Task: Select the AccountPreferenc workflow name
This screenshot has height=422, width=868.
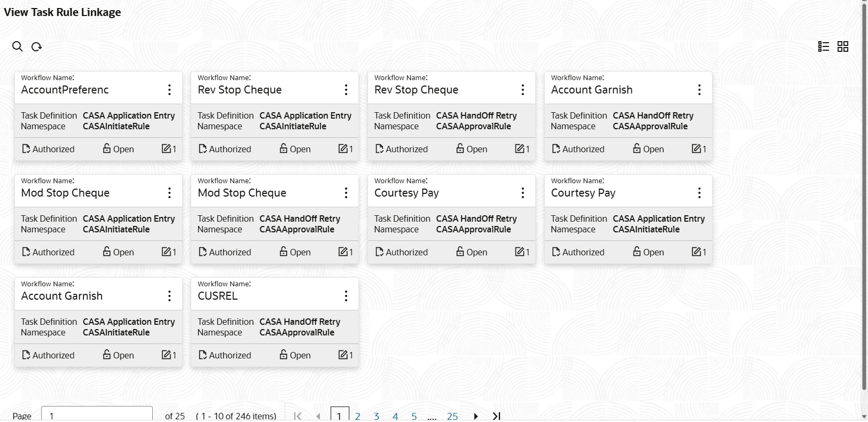Action: click(65, 90)
